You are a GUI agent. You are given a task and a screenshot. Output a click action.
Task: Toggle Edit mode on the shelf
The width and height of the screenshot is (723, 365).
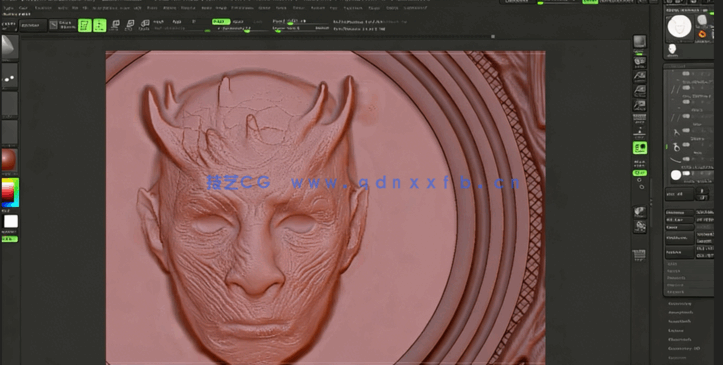(85, 25)
